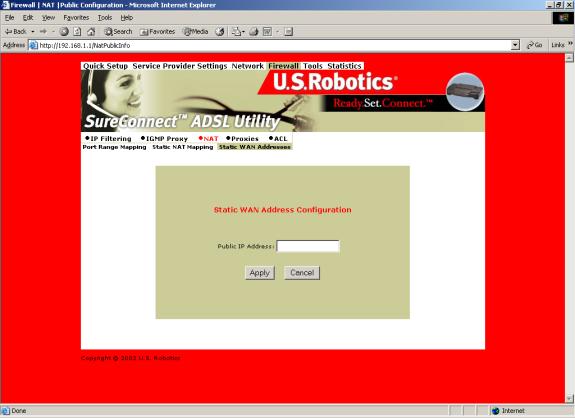
Task: Expand the Links toolbar chevron
Action: [x=570, y=44]
